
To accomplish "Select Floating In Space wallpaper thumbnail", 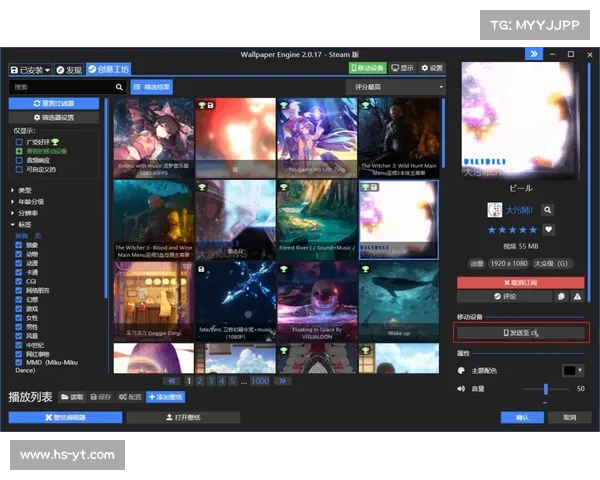I will pyautogui.click(x=317, y=302).
